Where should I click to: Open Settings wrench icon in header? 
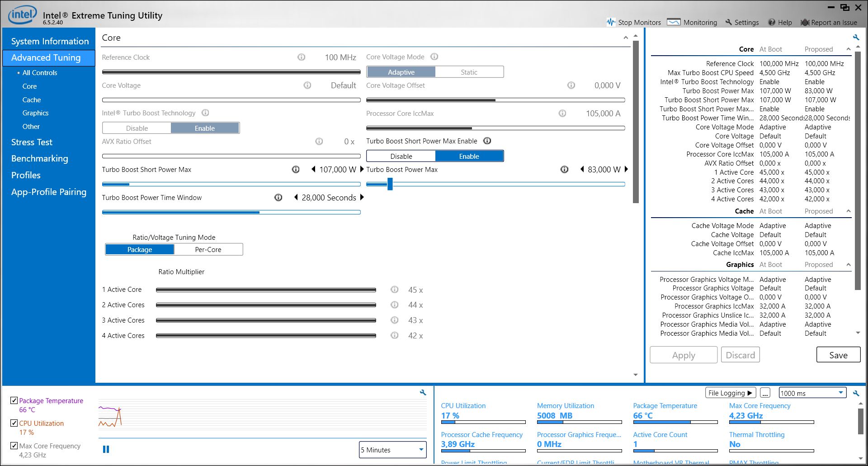pyautogui.click(x=728, y=22)
